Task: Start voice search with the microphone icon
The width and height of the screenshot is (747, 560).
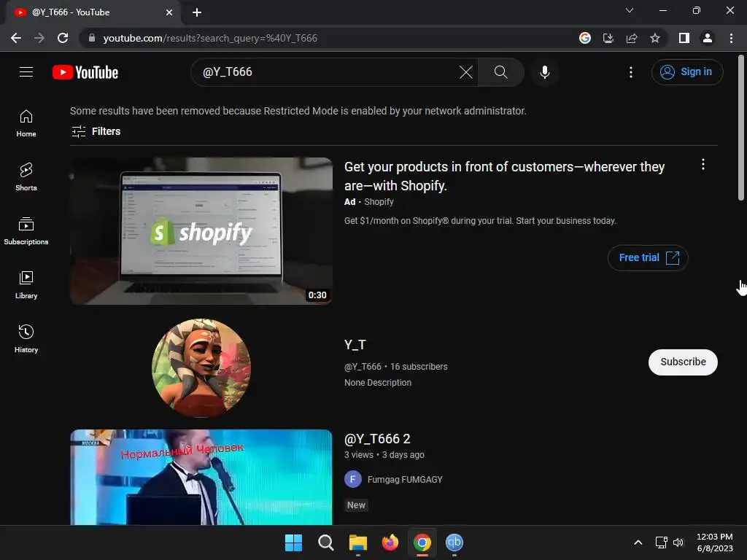Action: pos(545,72)
